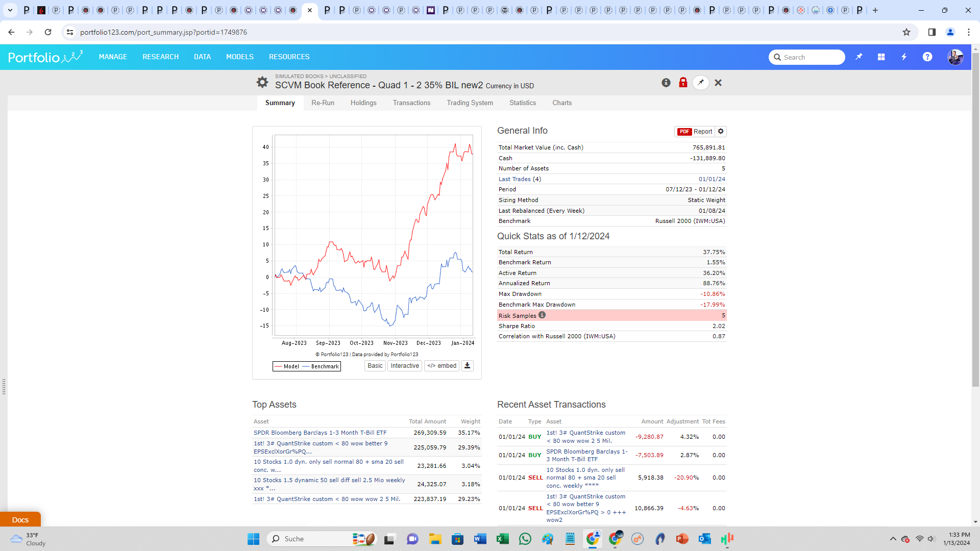
Task: Toggle the portfolio pin button
Action: [701, 83]
